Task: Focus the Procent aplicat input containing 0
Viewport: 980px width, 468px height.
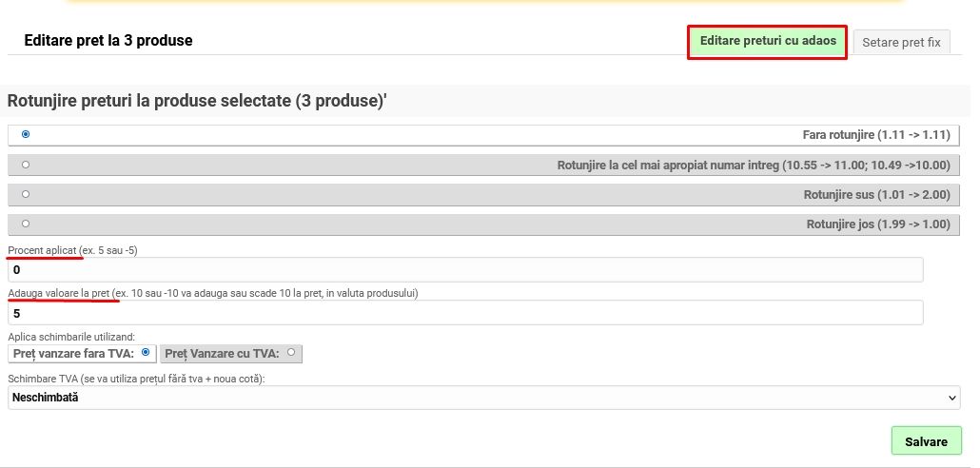Action: click(465, 270)
